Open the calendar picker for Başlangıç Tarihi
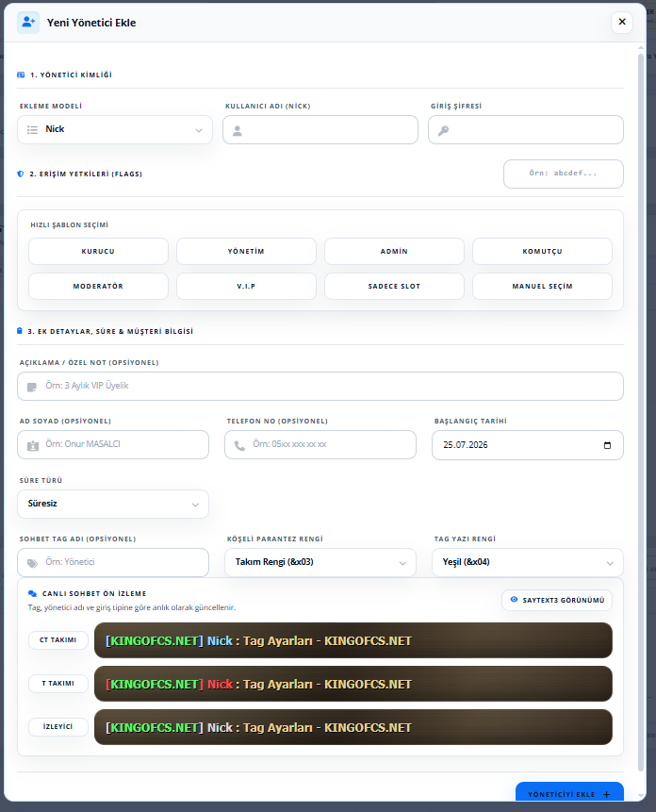This screenshot has width=656, height=812. tap(607, 445)
